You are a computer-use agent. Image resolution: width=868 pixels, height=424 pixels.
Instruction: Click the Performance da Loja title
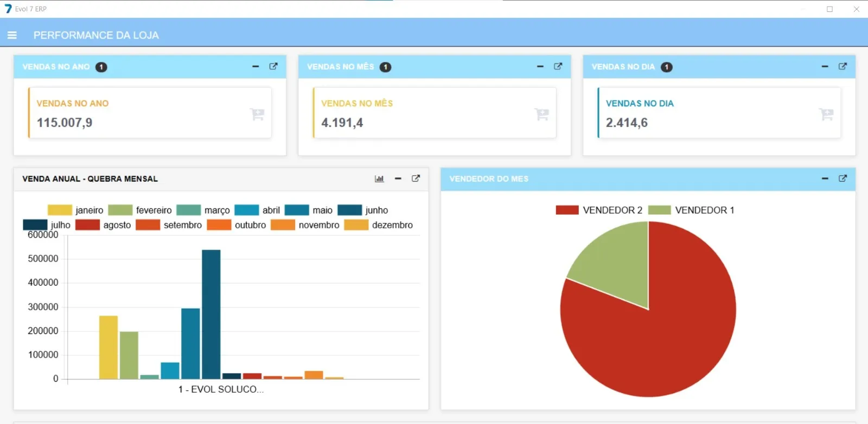point(96,35)
